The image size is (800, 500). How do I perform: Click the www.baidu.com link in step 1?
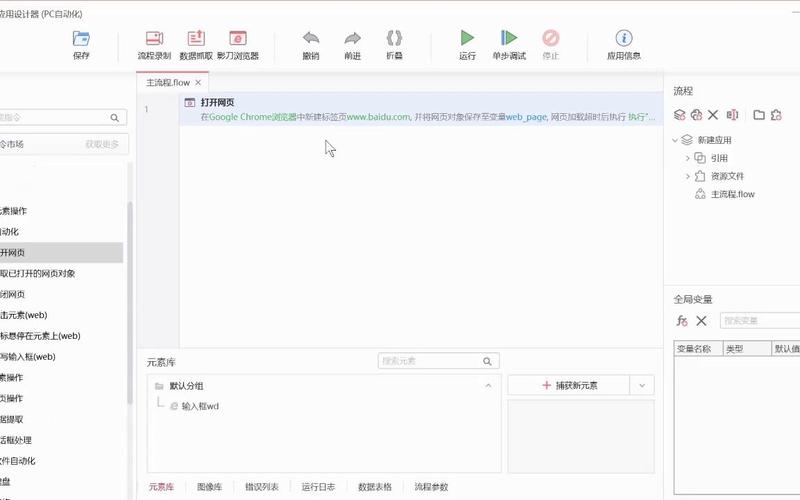click(x=379, y=117)
